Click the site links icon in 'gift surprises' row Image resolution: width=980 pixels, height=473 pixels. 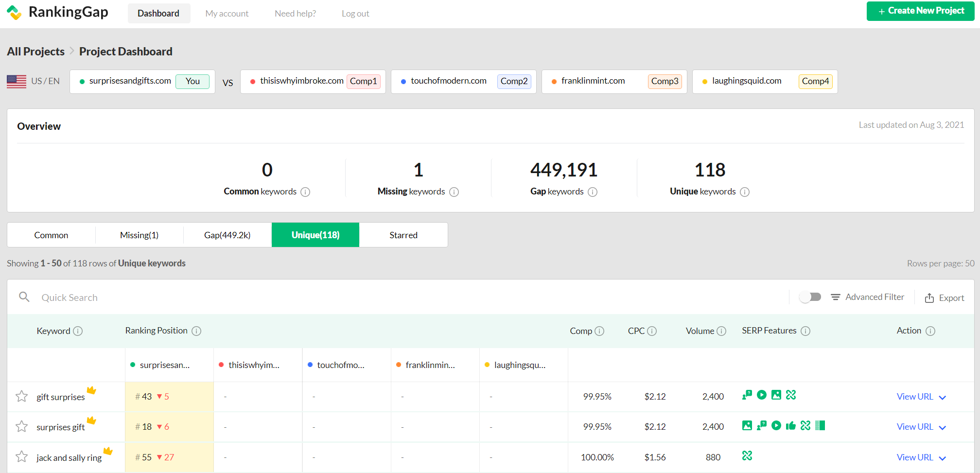[791, 395]
